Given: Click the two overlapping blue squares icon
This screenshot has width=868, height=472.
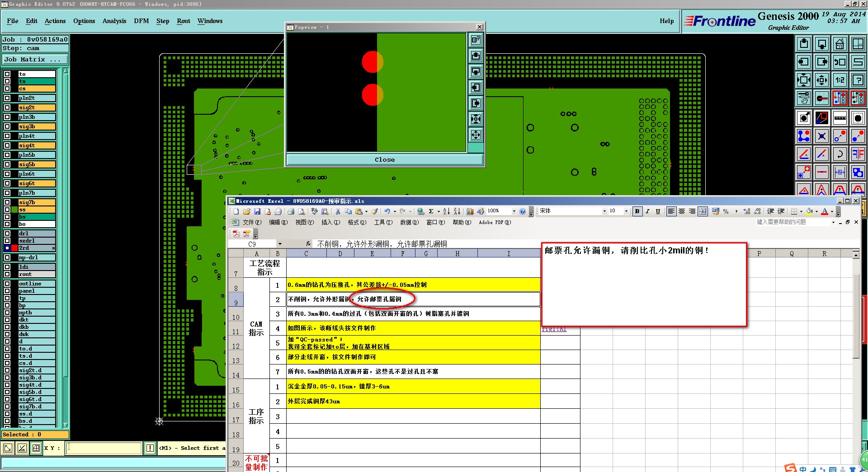Looking at the screenshot, I should (x=858, y=172).
